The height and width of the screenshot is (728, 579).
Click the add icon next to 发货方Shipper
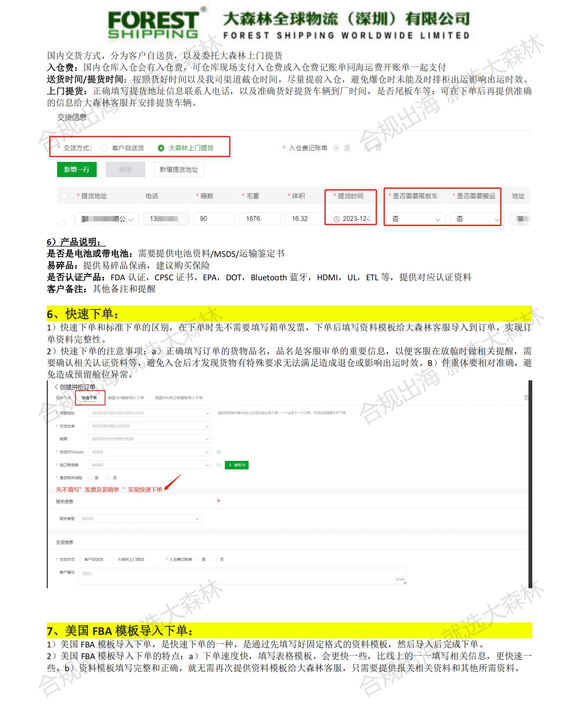coord(218,452)
